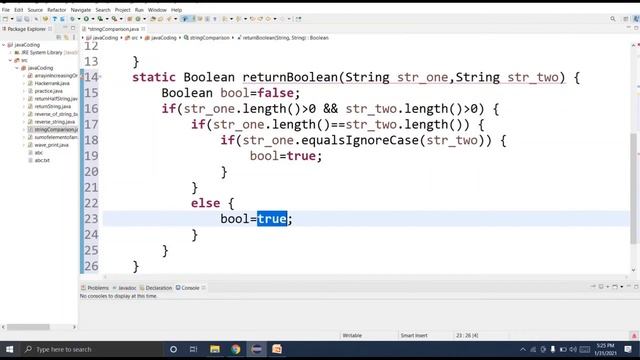Click the Debug bug toolbar icon
The width and height of the screenshot is (640, 360).
point(72,19)
